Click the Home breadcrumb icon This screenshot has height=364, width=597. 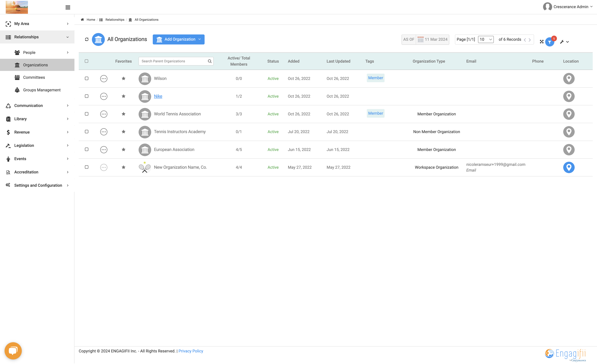pyautogui.click(x=82, y=20)
